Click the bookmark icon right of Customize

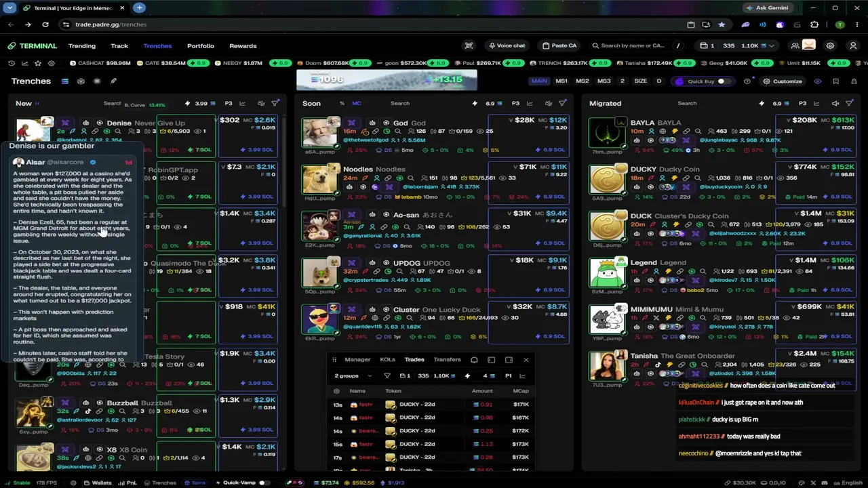point(835,81)
